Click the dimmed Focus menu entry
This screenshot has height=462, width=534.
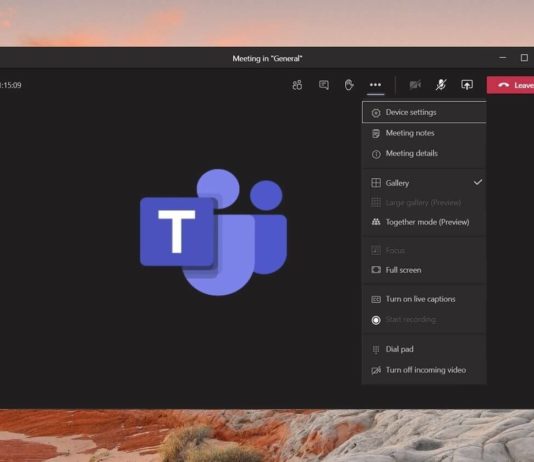tap(424, 251)
